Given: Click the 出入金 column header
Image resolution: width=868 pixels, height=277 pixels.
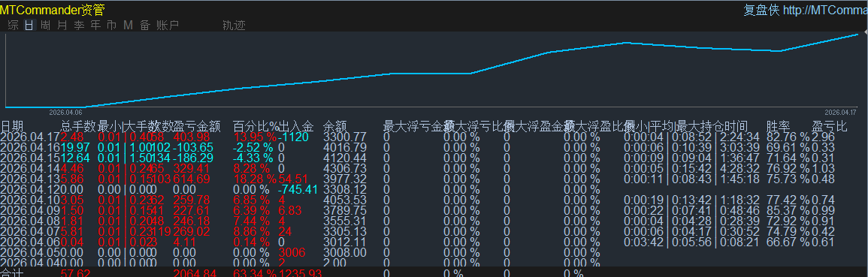Looking at the screenshot, I should [295, 127].
